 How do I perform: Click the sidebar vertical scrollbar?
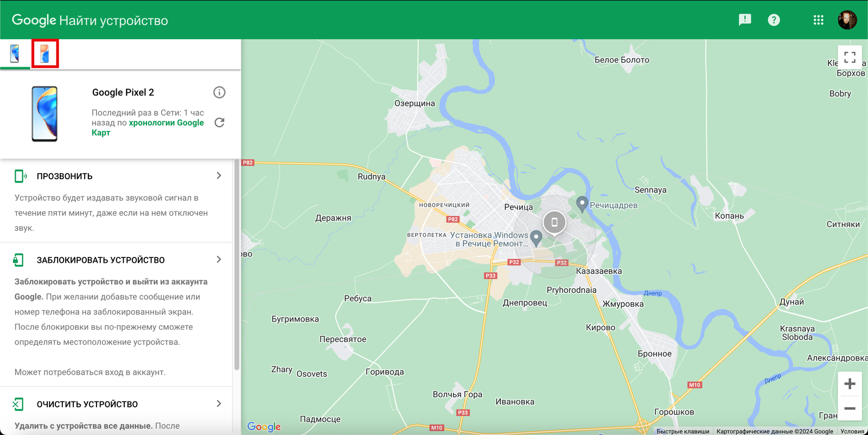pos(237,264)
